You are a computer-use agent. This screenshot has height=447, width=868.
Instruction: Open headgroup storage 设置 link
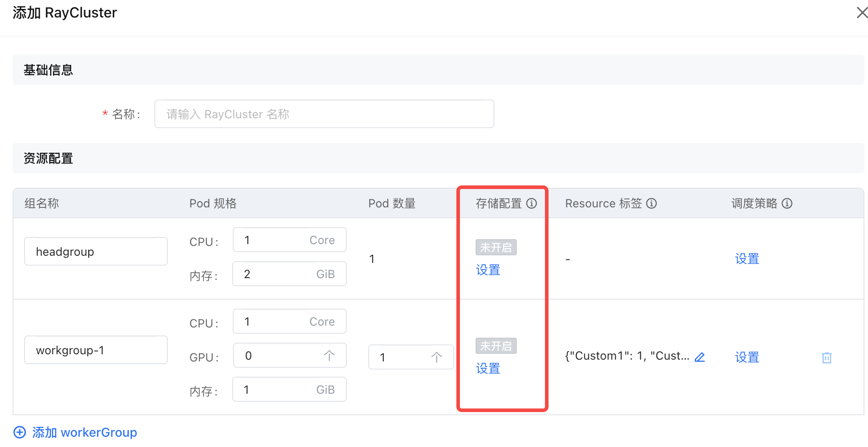[488, 270]
